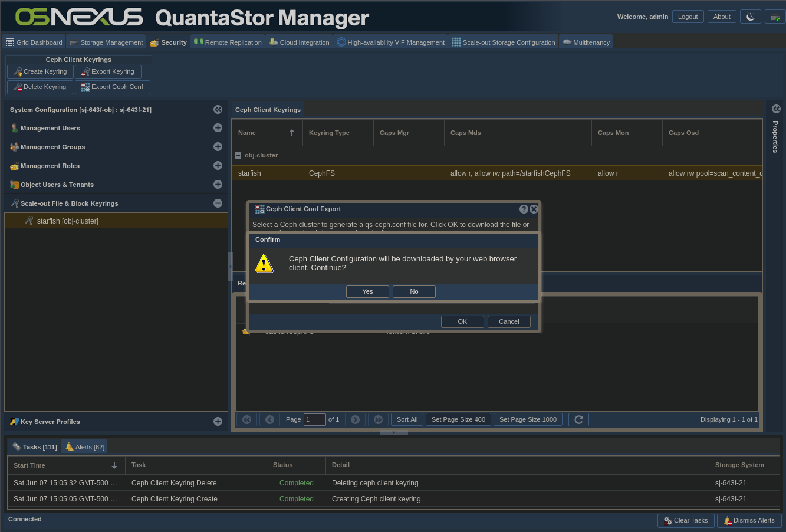Click the refresh icon in paging toolbar
This screenshot has height=532, width=786.
[x=578, y=419]
